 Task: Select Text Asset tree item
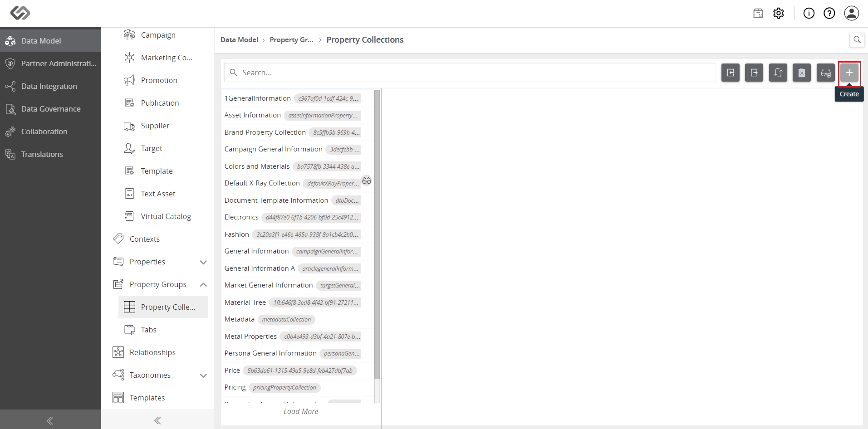163,194
